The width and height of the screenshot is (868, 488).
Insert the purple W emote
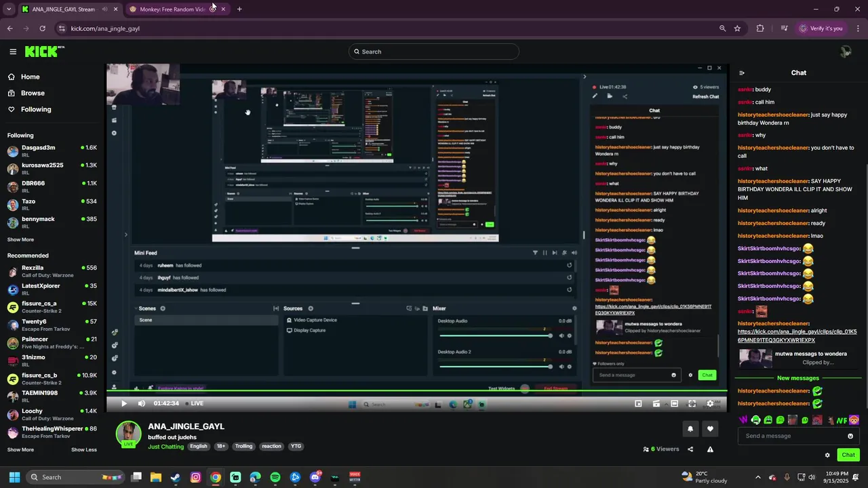(743, 420)
